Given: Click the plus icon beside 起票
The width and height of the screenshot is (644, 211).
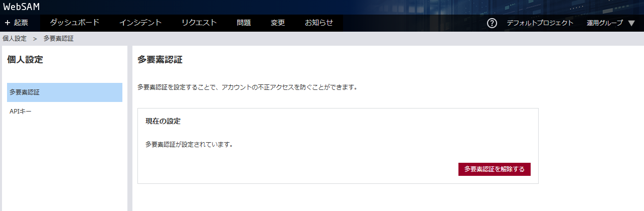Looking at the screenshot, I should 8,23.
